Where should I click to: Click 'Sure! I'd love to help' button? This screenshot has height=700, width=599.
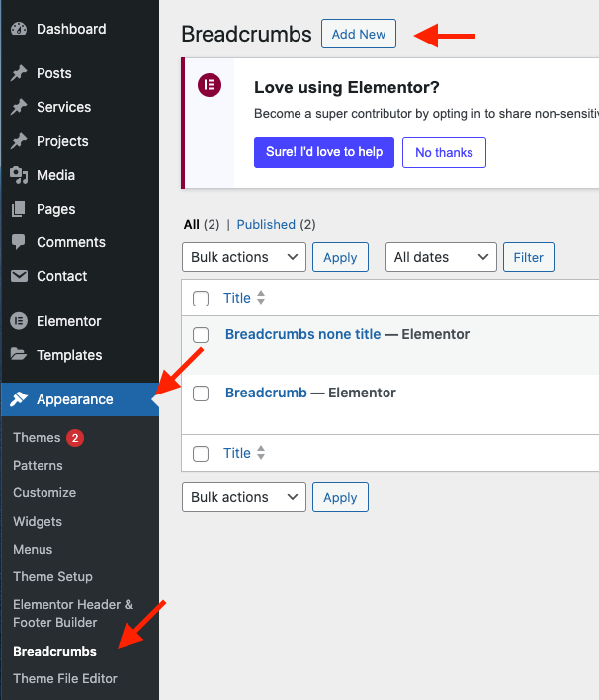point(324,152)
